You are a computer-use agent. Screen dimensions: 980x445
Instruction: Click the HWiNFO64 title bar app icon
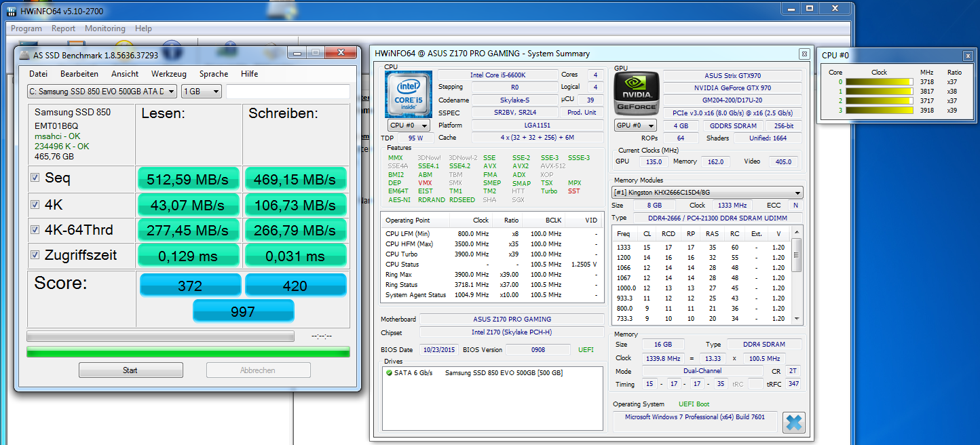pyautogui.click(x=11, y=12)
